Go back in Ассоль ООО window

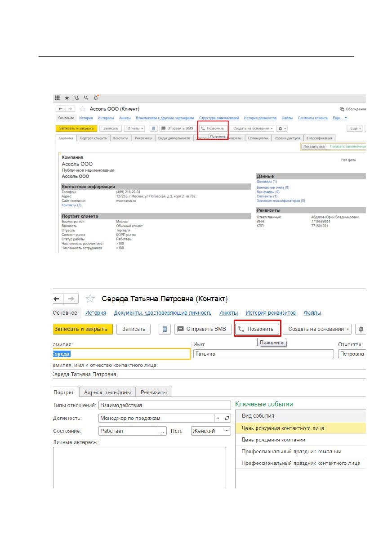[60, 109]
